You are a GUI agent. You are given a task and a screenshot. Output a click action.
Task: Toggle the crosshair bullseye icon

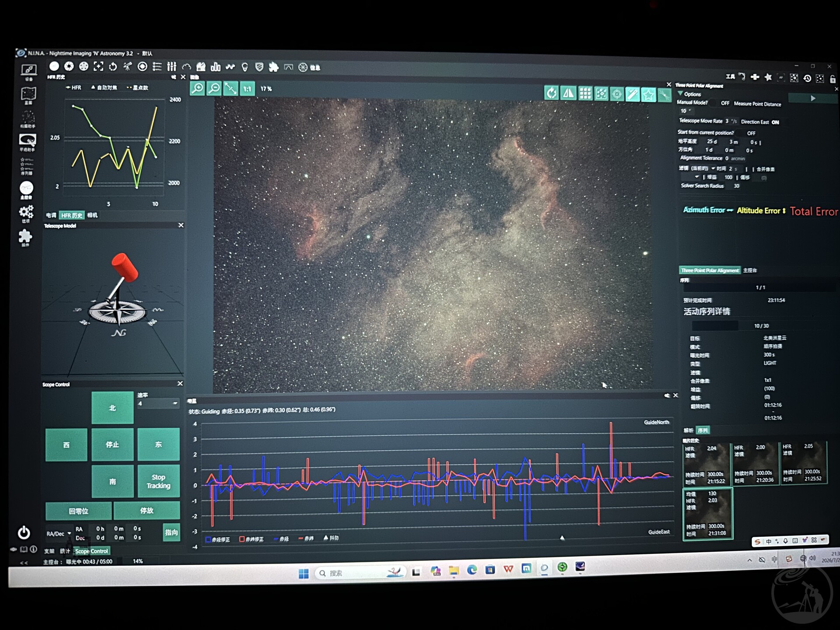click(617, 94)
